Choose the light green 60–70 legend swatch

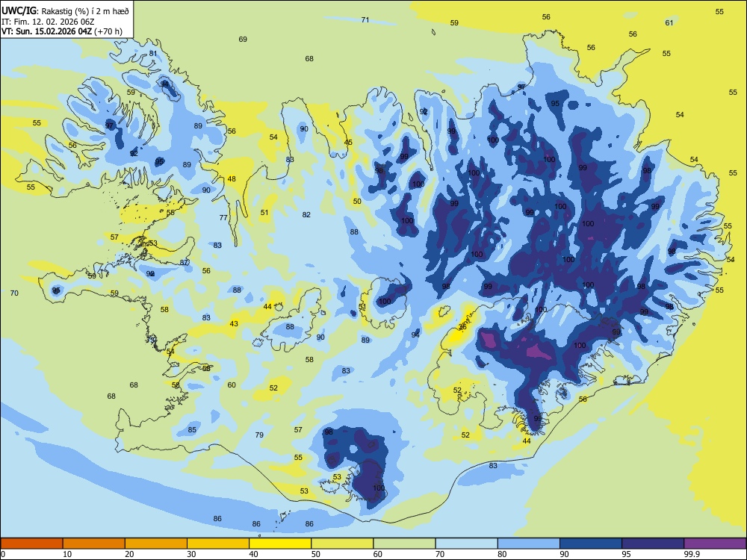click(404, 544)
